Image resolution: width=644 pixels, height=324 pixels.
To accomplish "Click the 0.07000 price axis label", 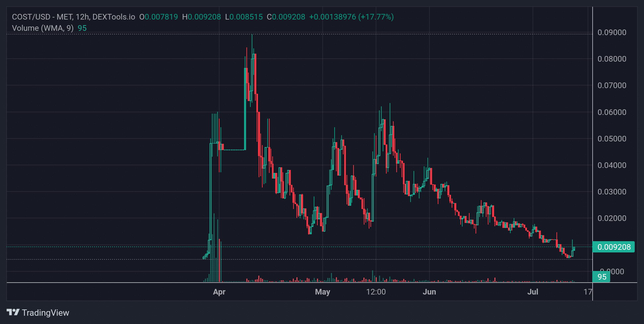I will (612, 85).
